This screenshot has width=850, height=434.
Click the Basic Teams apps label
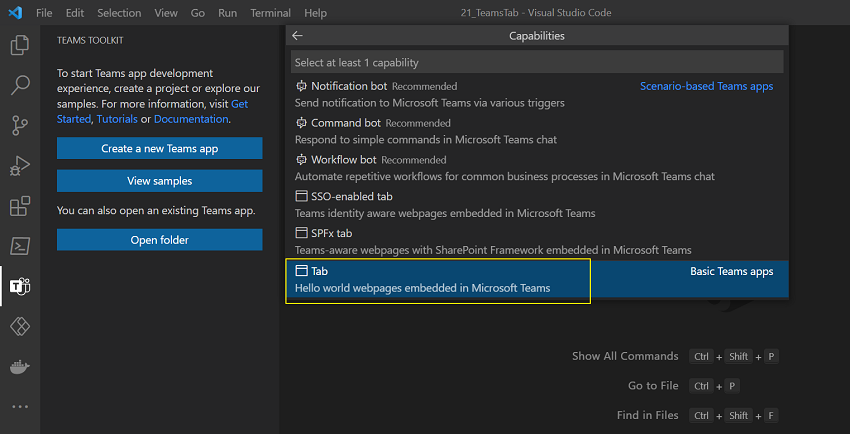[x=731, y=271]
